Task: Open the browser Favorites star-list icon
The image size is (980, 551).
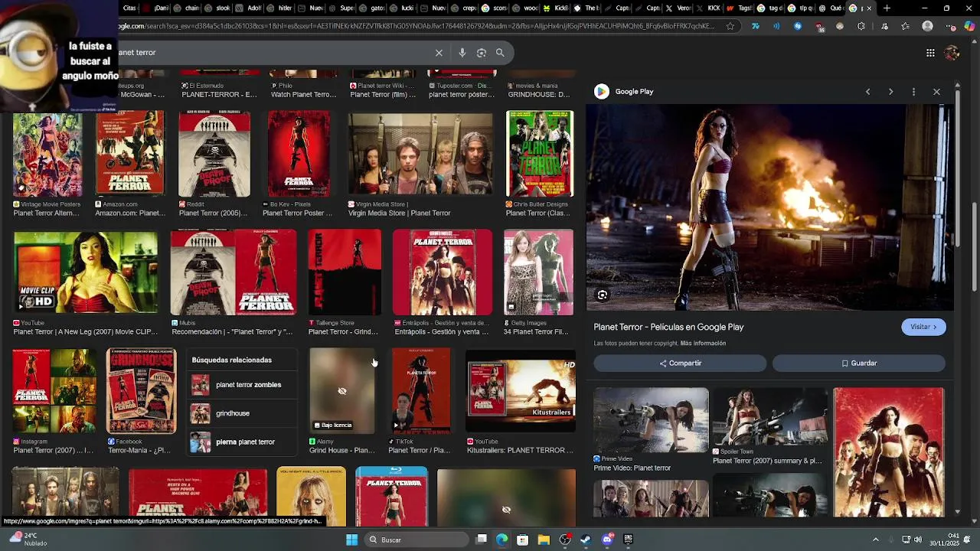Action: 906,26
